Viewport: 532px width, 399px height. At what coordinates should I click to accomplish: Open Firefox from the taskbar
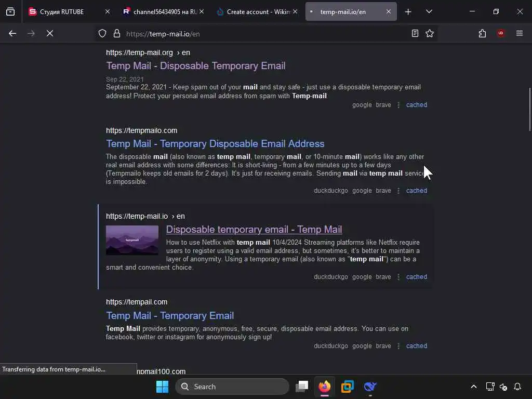pyautogui.click(x=325, y=387)
